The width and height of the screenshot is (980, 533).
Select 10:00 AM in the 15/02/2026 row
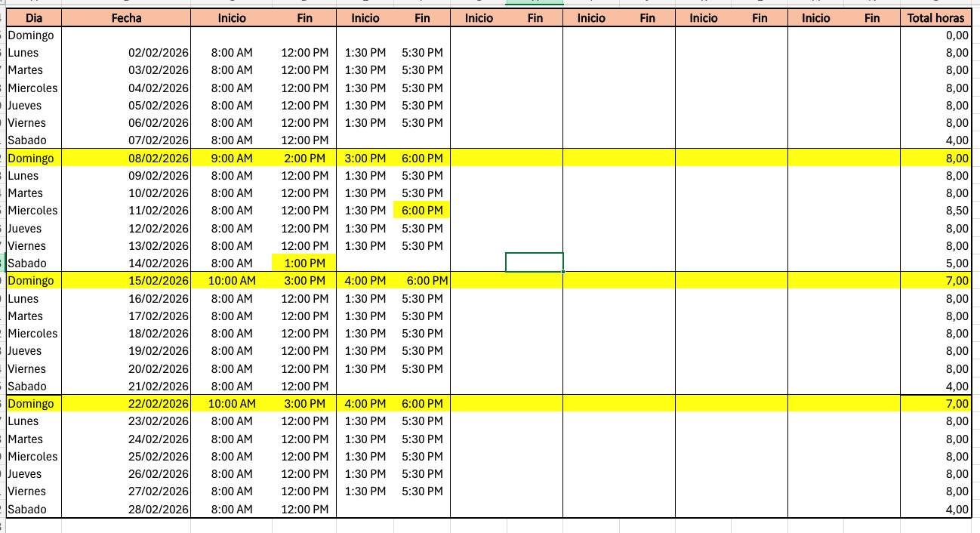(x=232, y=281)
